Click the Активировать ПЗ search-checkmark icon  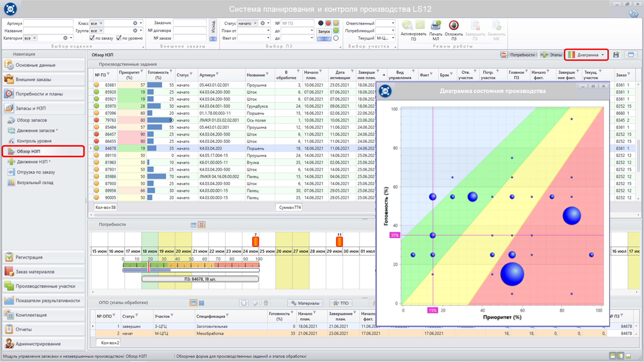(407, 25)
